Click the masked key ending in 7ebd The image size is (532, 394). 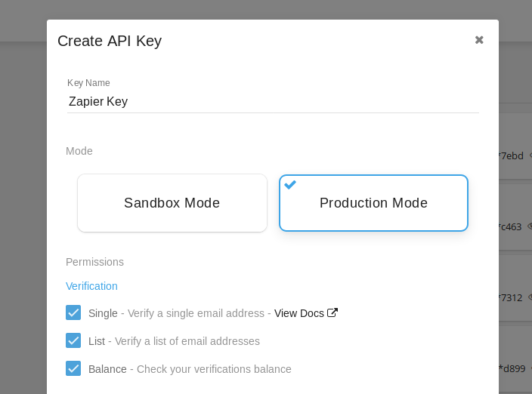coord(512,155)
